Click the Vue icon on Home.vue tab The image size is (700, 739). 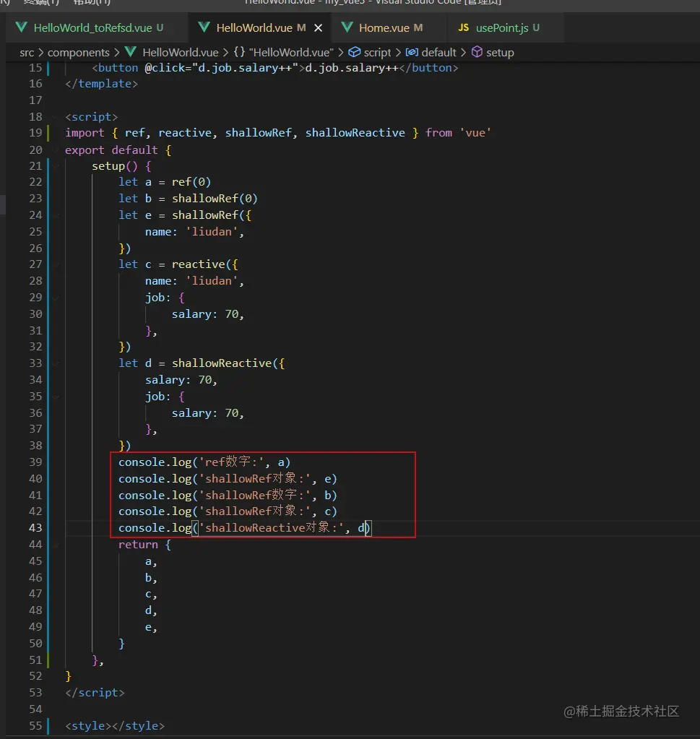(x=347, y=27)
